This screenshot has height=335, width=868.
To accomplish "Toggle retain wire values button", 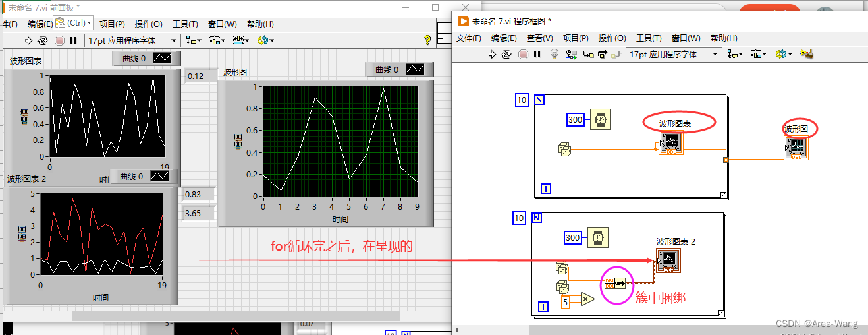I will coord(571,54).
